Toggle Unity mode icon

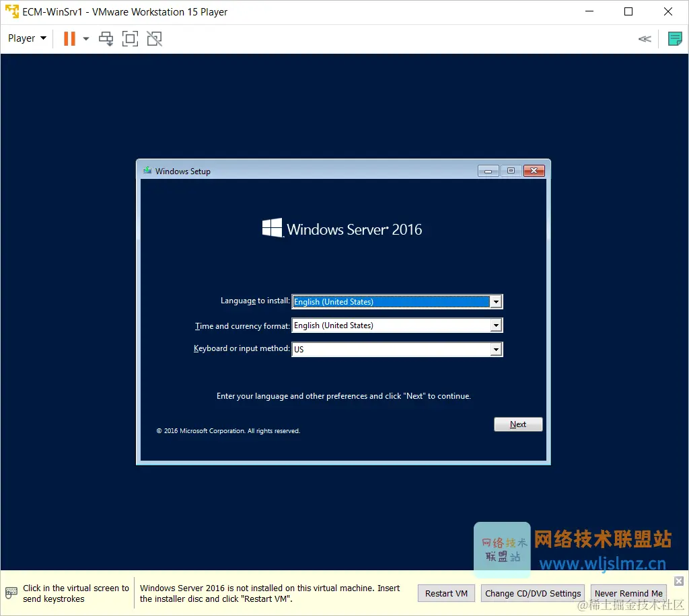point(154,38)
